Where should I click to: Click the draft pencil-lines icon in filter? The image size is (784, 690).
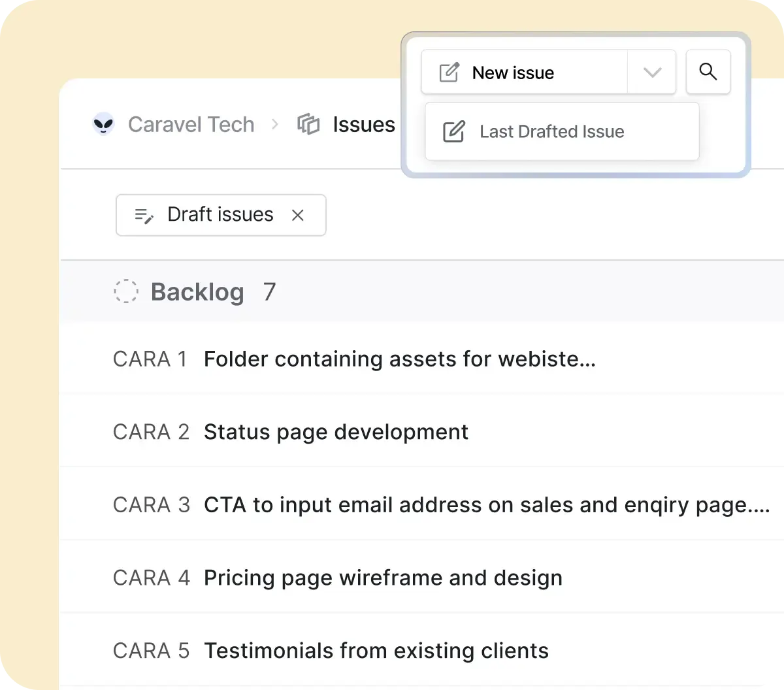(x=144, y=215)
